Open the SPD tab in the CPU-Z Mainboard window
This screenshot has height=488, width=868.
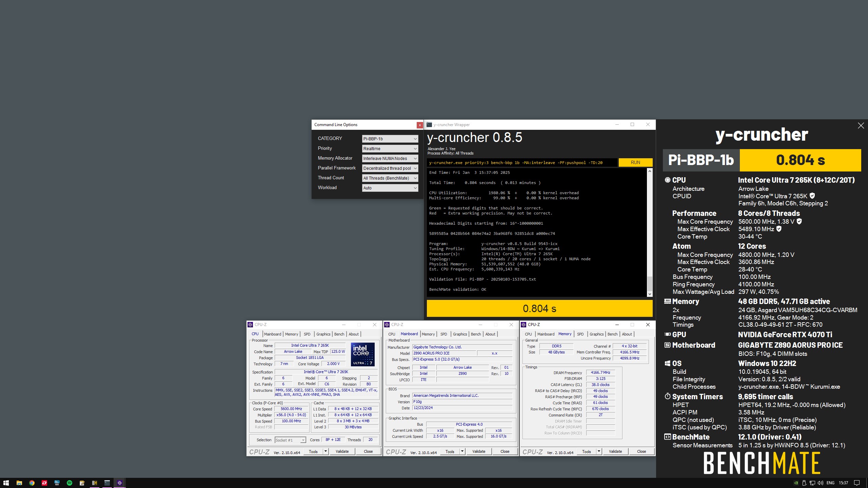coord(443,334)
